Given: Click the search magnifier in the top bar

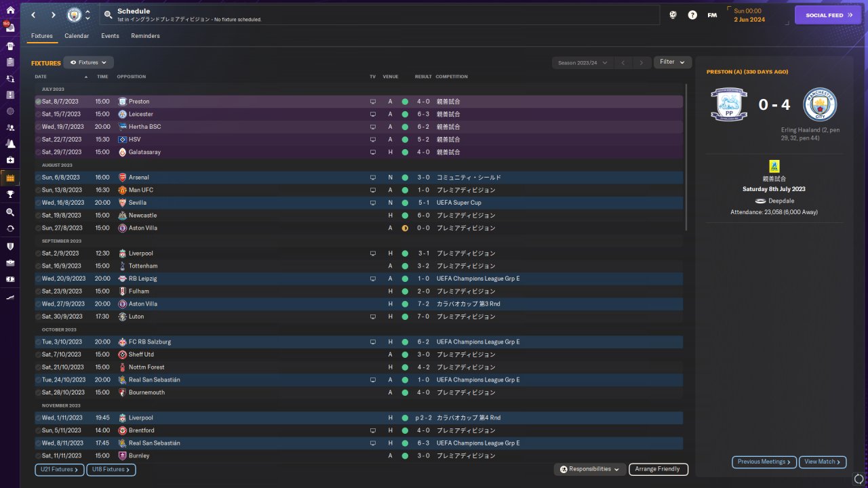Looking at the screenshot, I should pyautogui.click(x=108, y=14).
